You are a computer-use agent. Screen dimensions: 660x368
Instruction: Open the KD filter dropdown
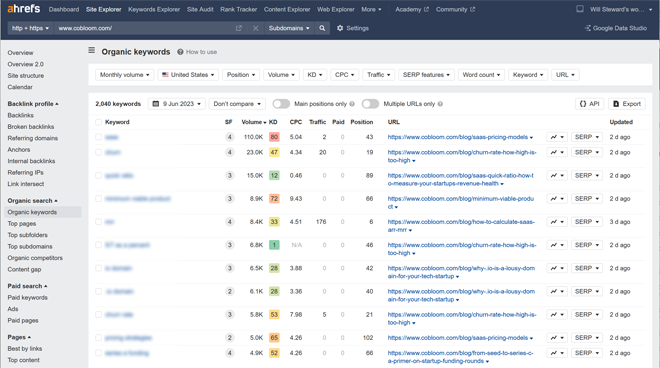pyautogui.click(x=314, y=75)
